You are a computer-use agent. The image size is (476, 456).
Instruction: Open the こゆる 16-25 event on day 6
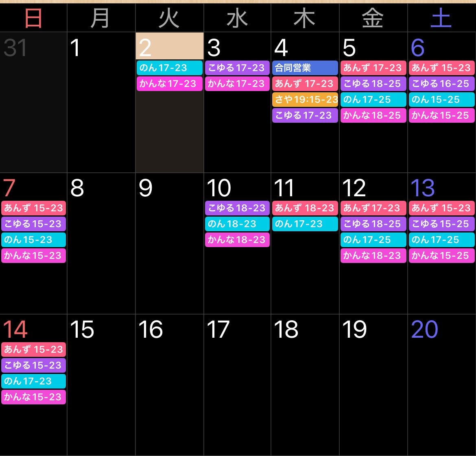click(442, 84)
